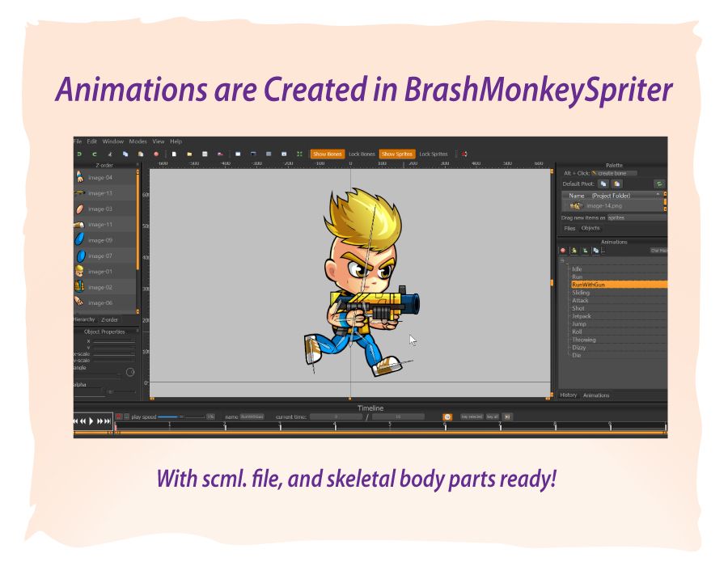Click the timeline keyframe marker at 5
Viewport: 728px width, 566px height.
(x=390, y=425)
